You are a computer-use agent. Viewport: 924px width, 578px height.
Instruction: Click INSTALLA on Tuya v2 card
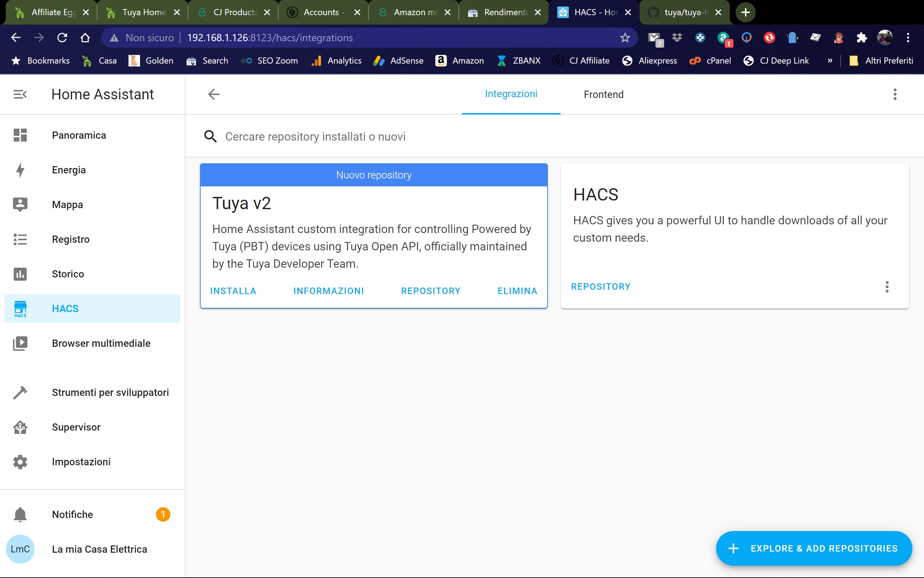233,291
